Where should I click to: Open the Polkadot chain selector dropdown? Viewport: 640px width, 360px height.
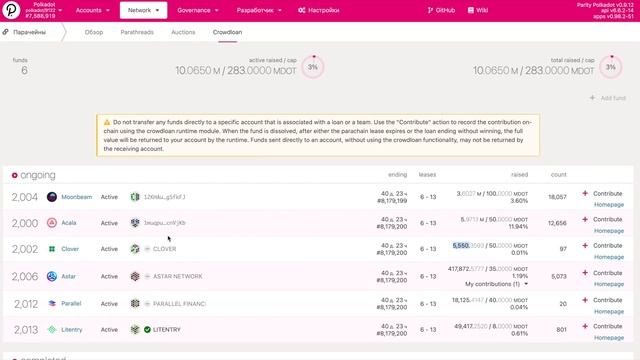click(43, 10)
